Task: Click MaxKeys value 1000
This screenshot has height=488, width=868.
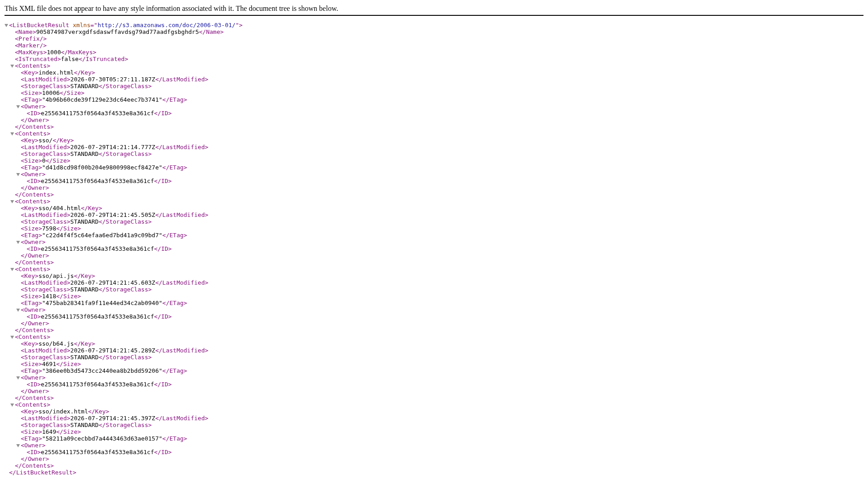Action: (x=54, y=52)
